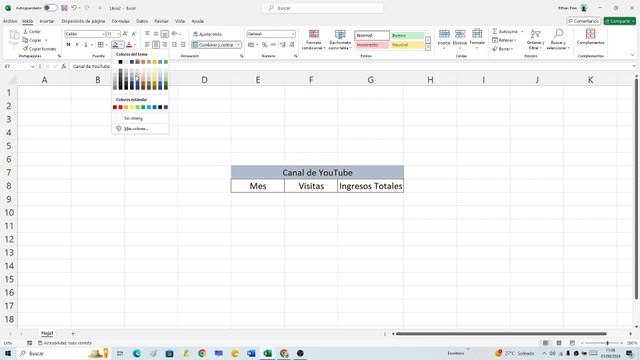Pick the black theme color swatch
The height and width of the screenshot is (360, 640).
120,62
